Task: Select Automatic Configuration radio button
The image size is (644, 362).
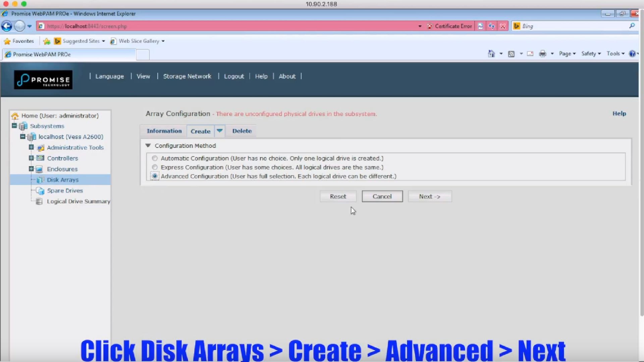Action: [x=155, y=158]
